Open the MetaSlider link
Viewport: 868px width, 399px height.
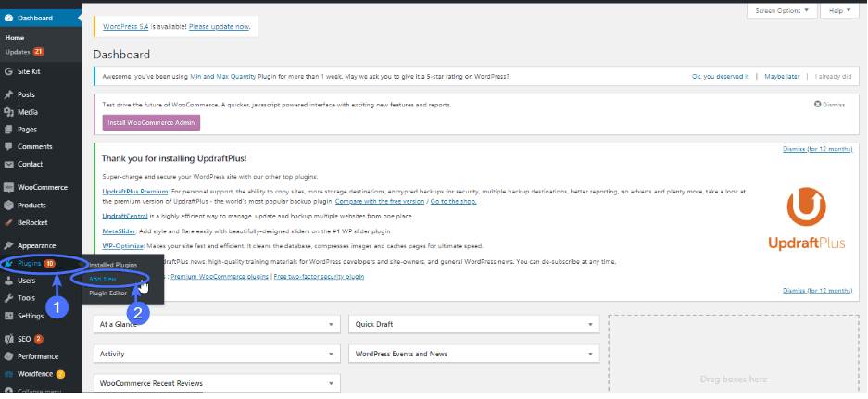(x=119, y=231)
